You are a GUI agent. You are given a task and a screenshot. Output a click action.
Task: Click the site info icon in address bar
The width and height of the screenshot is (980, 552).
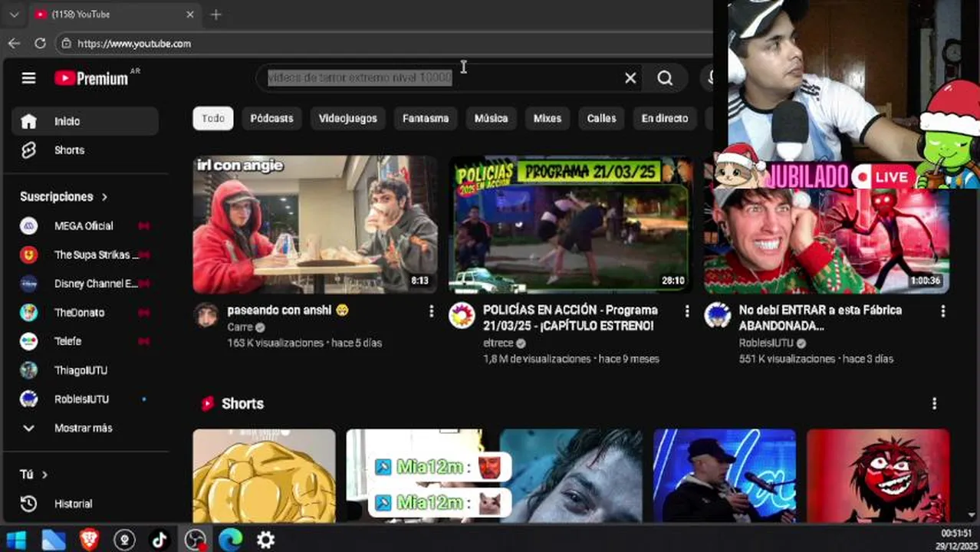pyautogui.click(x=66, y=44)
